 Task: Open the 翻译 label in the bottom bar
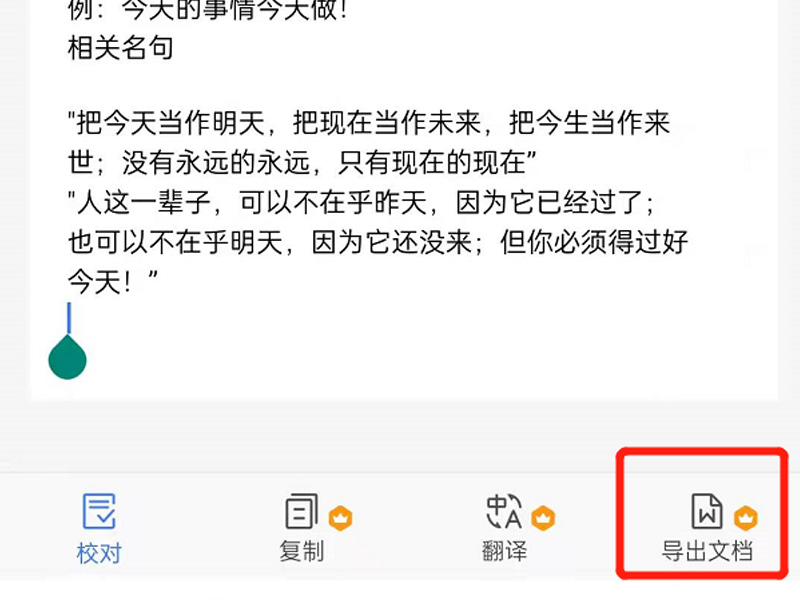coord(504,552)
